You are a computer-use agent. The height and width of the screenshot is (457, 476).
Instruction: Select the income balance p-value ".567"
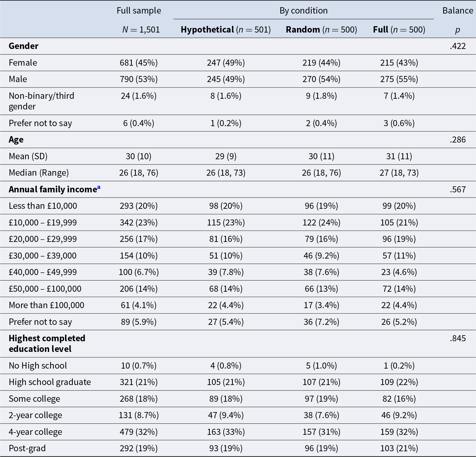458,189
